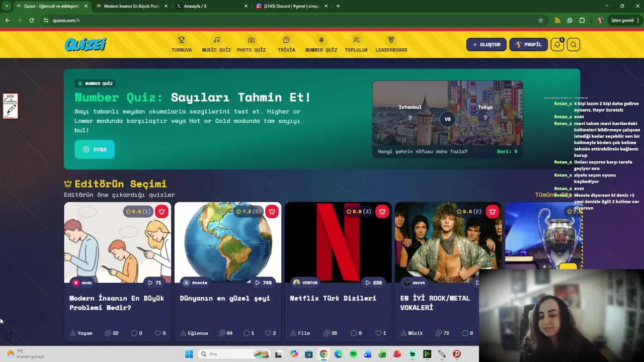Viewport: 644px width, 362px height.
Task: Open comments on Dünyanın en güzel şeyi card
Action: pos(247,333)
